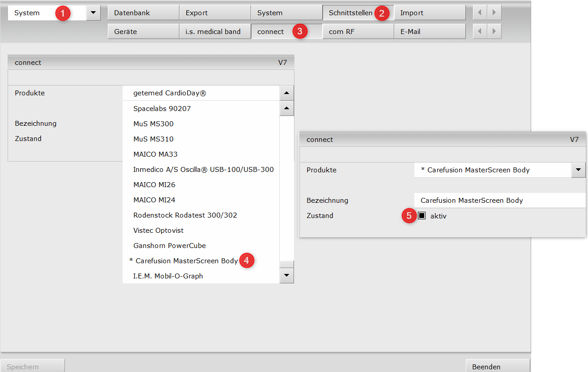The width and height of the screenshot is (588, 372).
Task: Open the Geräte sub-tab
Action: pyautogui.click(x=143, y=32)
